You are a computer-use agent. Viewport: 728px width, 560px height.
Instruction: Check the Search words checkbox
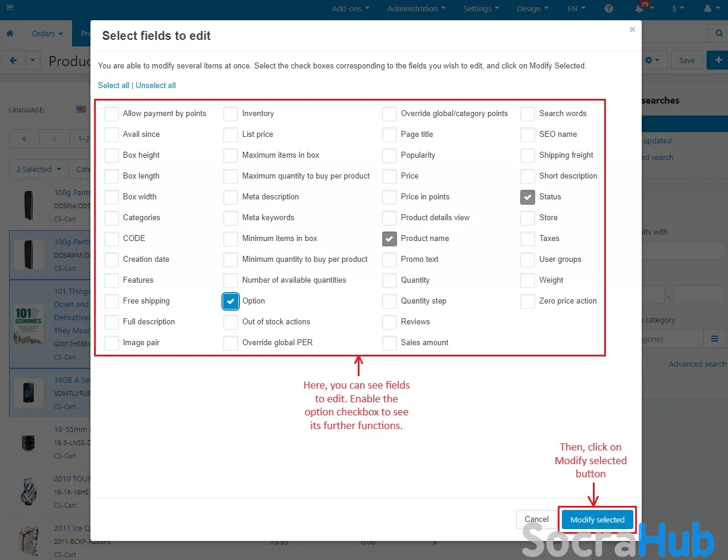pos(527,114)
